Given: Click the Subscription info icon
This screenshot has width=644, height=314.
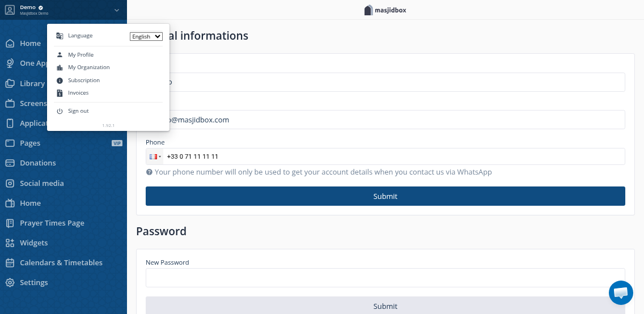Looking at the screenshot, I should coord(60,80).
